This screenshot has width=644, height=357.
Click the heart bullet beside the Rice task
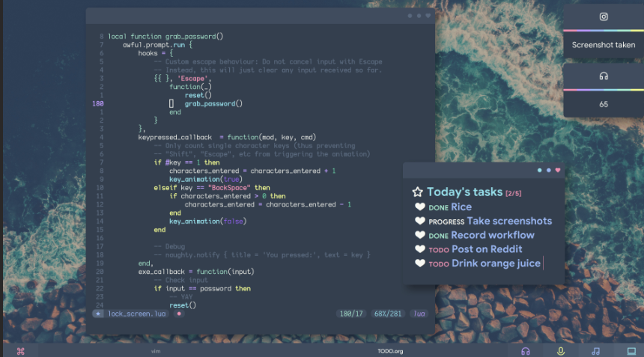point(420,207)
